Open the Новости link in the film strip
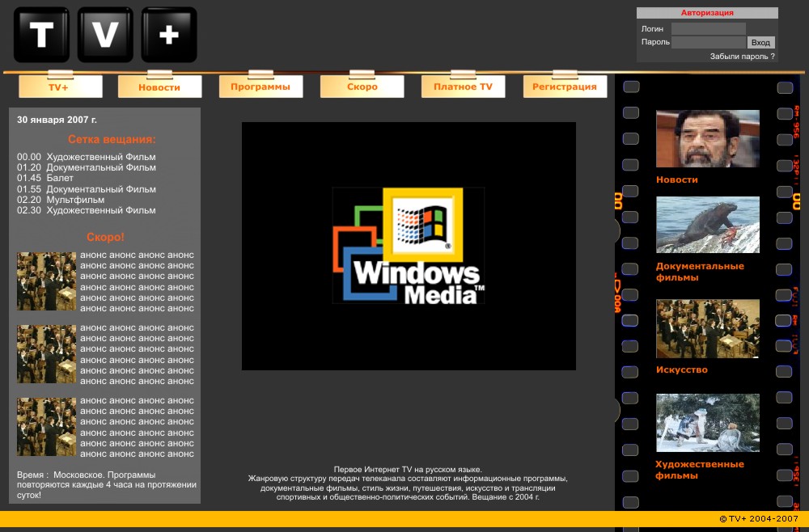The height and width of the screenshot is (532, 809). click(x=676, y=179)
